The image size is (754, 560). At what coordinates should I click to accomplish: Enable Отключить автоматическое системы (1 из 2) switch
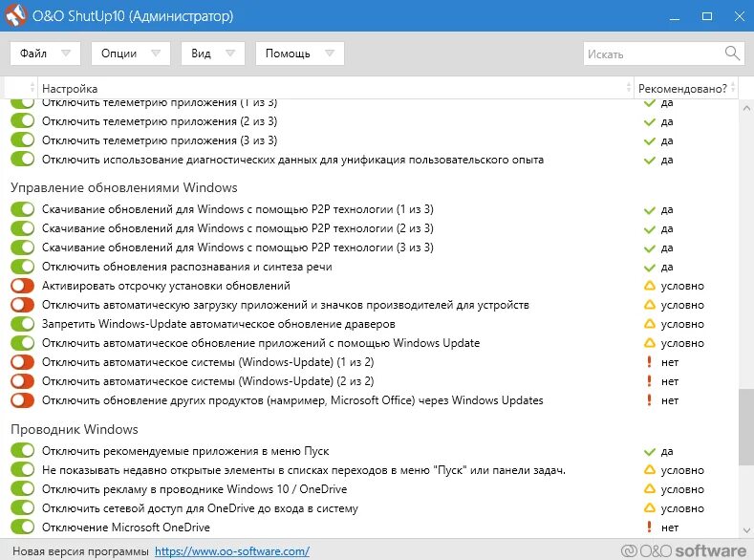click(22, 362)
